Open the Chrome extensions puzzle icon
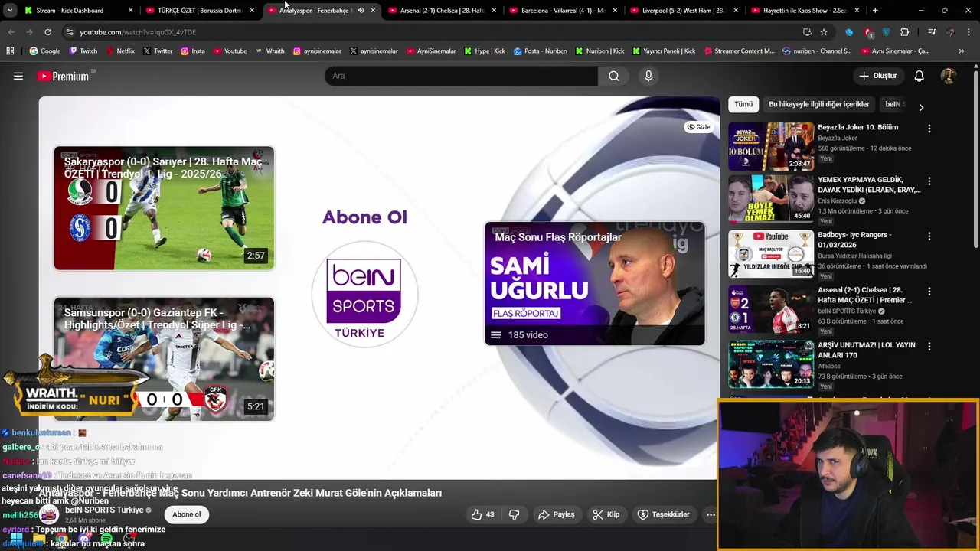 point(905,32)
